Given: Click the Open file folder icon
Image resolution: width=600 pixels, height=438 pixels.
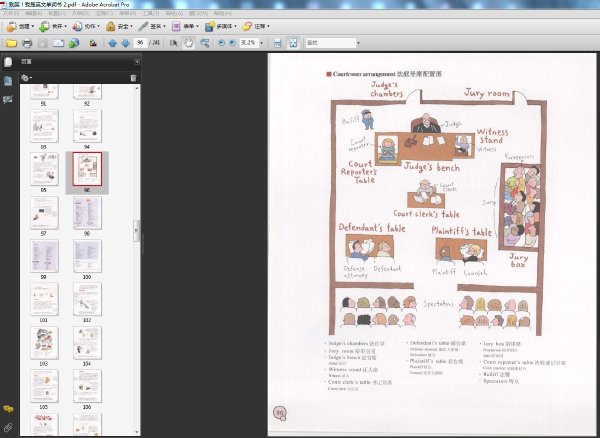Looking at the screenshot, I should (11, 43).
